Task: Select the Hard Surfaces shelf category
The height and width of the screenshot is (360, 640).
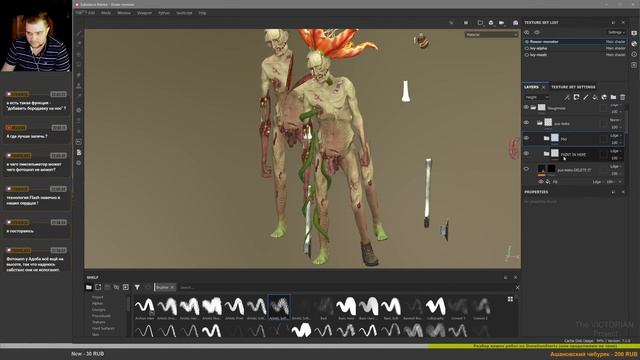Action: [103, 328]
